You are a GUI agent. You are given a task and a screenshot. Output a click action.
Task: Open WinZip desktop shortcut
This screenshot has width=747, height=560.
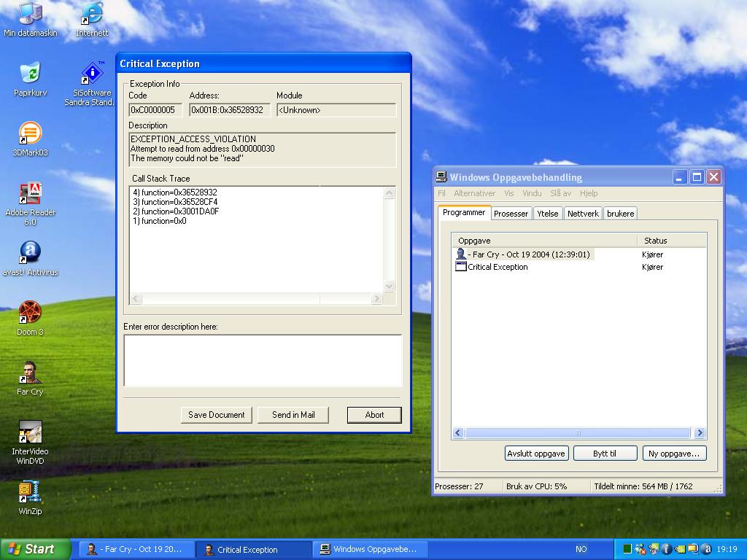pyautogui.click(x=30, y=498)
